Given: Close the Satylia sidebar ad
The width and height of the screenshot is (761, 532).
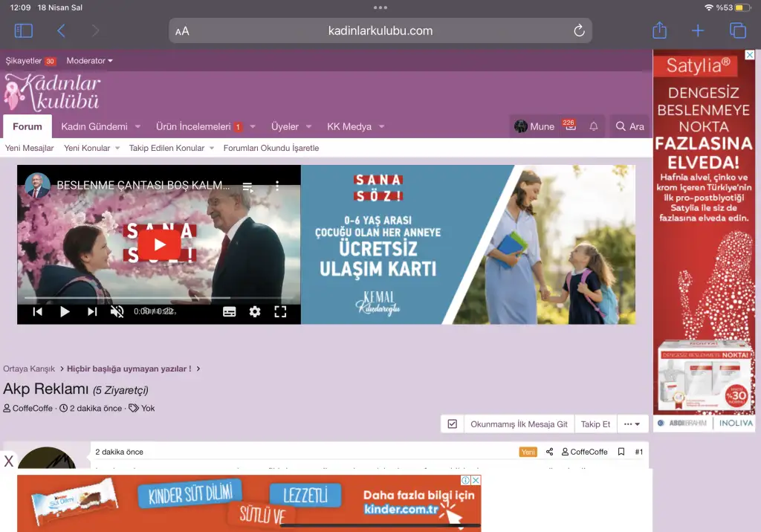Looking at the screenshot, I should point(750,55).
